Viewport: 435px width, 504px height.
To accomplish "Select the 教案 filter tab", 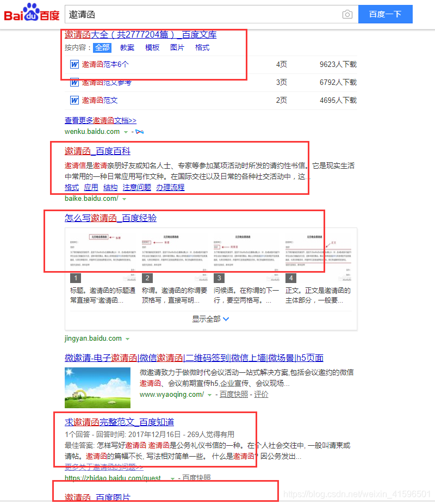I will click(127, 47).
